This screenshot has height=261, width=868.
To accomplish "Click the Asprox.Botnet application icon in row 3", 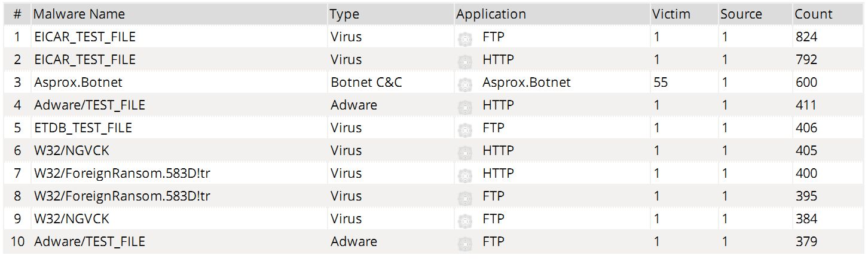I will click(x=464, y=83).
